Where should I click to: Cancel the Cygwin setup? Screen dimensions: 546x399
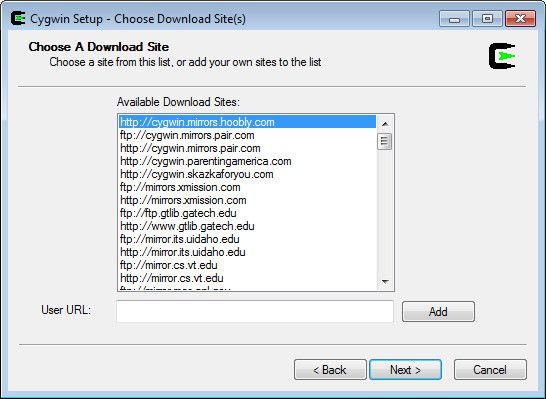click(x=490, y=369)
